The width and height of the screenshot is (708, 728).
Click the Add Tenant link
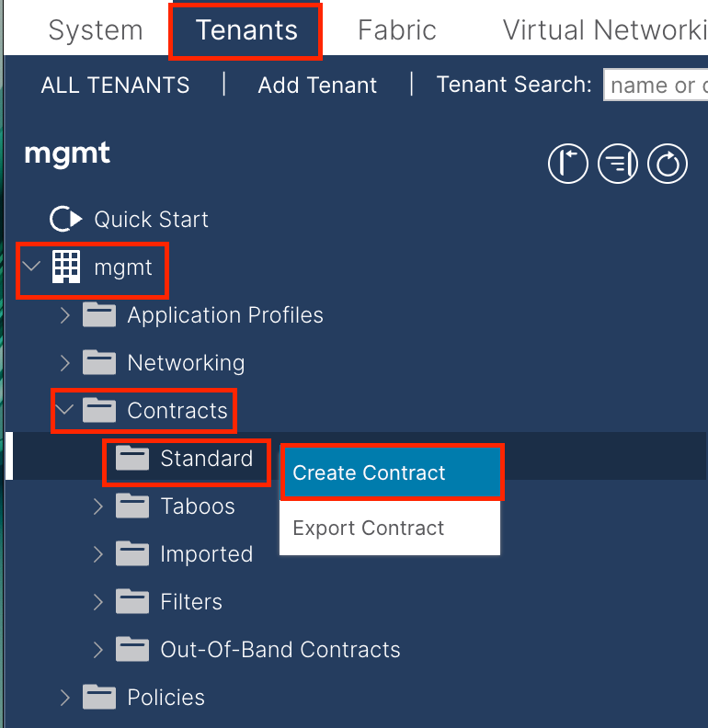(x=317, y=85)
